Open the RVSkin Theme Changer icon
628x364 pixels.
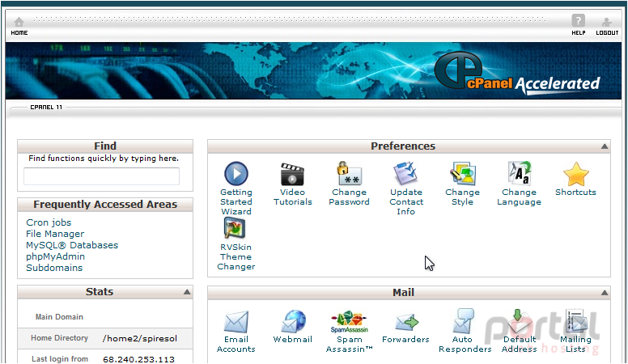pyautogui.click(x=235, y=228)
